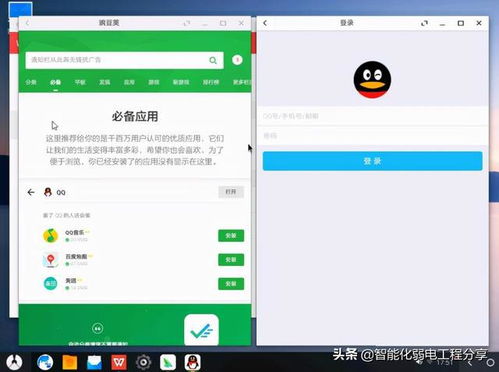Focus the password field in QQ login

[x=372, y=136]
